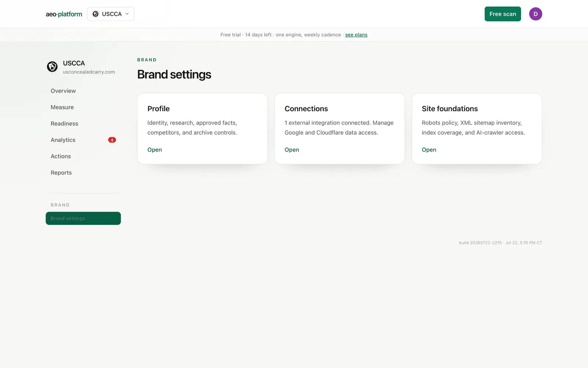Open the Profile card link
Screen dimensions: 588x368
[155, 150]
